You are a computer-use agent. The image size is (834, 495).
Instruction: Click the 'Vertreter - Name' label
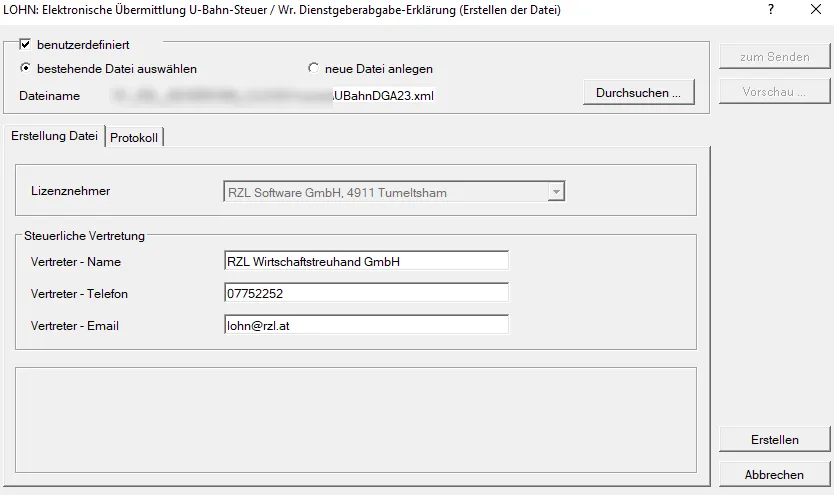(76, 262)
